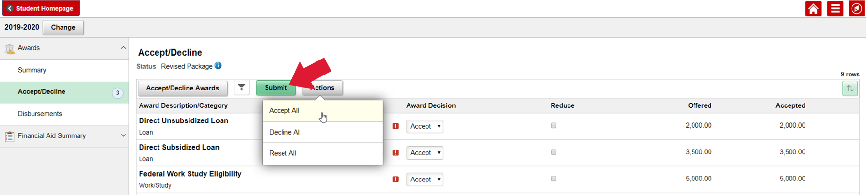Open Disbursements in the sidebar
This screenshot has height=195, width=868.
(x=40, y=114)
